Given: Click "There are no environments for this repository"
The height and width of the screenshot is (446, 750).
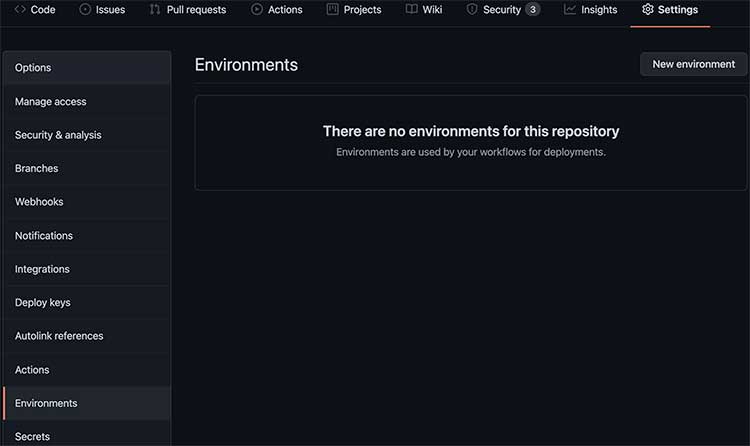Looking at the screenshot, I should click(471, 131).
